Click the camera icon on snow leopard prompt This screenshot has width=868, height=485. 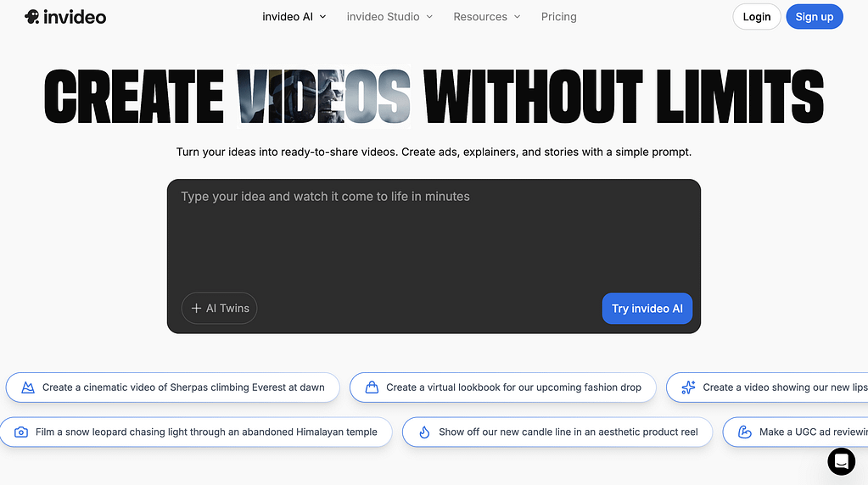point(21,432)
